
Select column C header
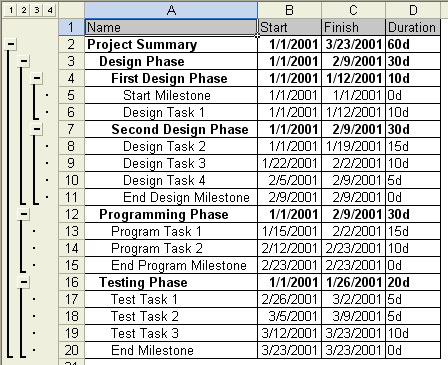[x=353, y=10]
